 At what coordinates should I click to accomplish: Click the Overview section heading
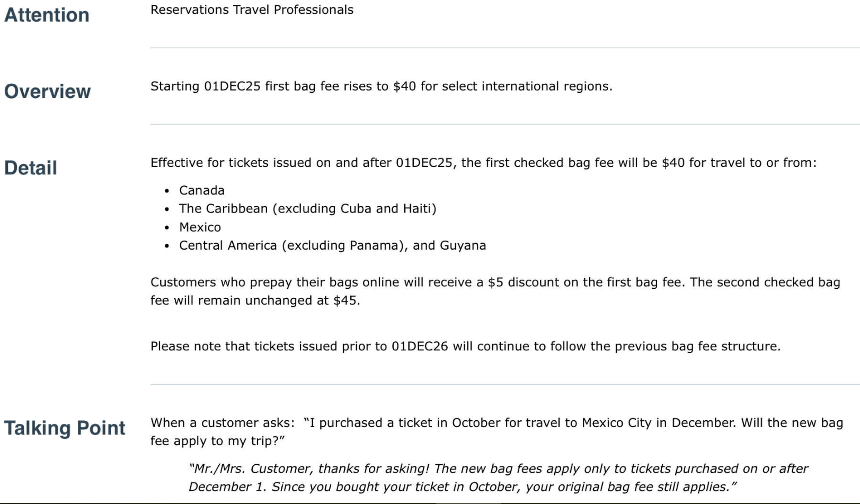pos(47,91)
